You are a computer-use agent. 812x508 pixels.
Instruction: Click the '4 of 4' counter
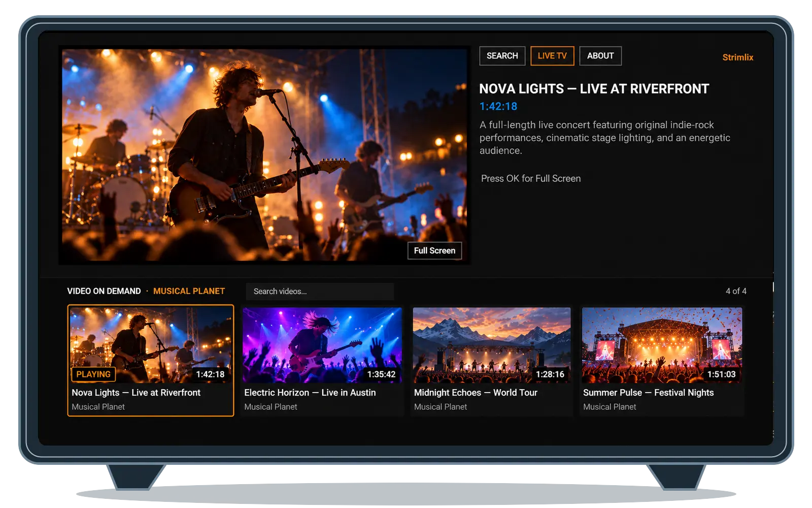click(x=736, y=291)
